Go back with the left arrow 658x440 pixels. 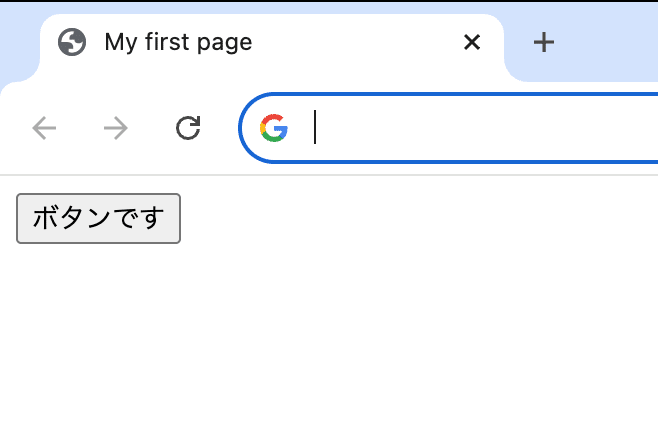tap(44, 128)
